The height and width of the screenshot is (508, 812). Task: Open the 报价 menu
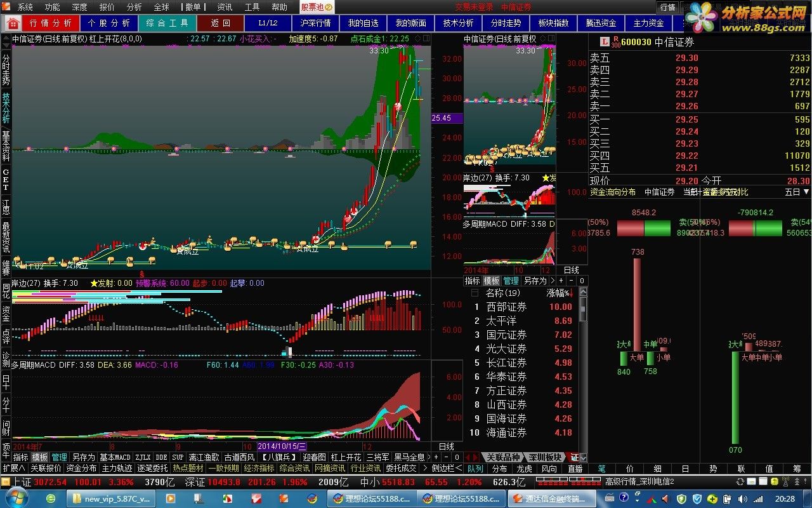107,7
